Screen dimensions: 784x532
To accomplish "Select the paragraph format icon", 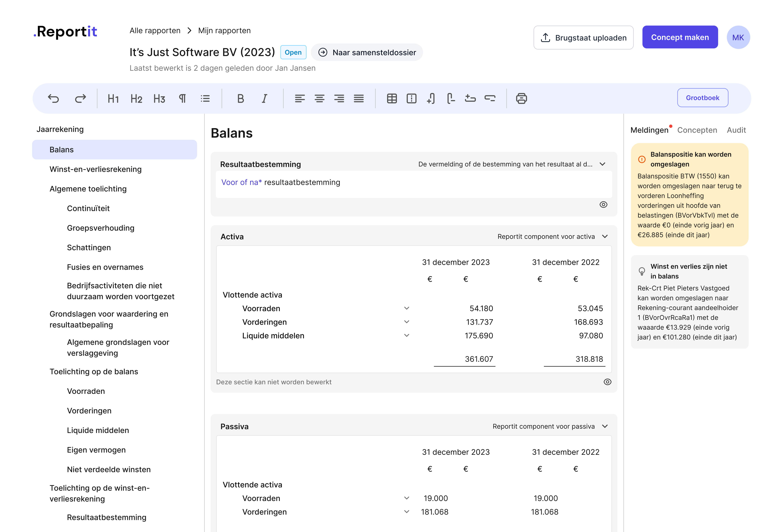I will [x=182, y=98].
